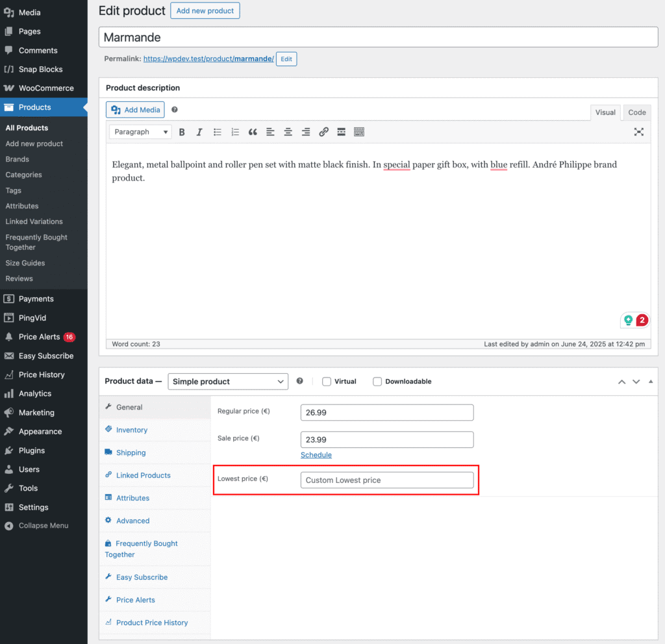This screenshot has height=644, width=665.
Task: Open the Paragraph format dropdown
Action: (140, 132)
